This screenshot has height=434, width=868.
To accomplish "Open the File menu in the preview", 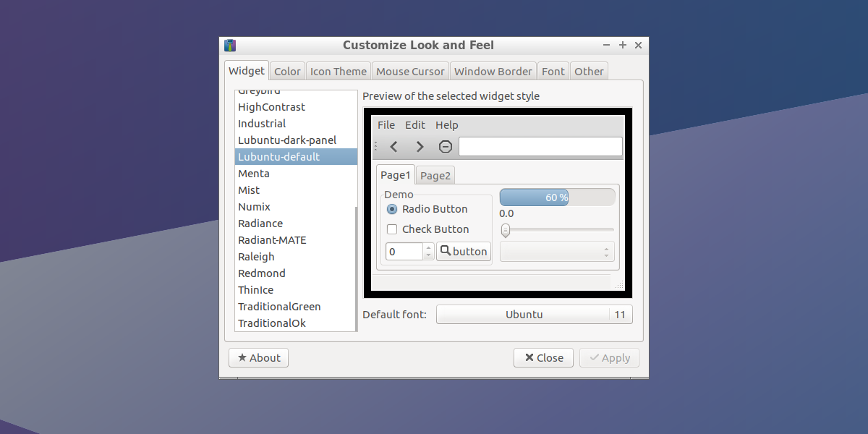I will [x=386, y=124].
